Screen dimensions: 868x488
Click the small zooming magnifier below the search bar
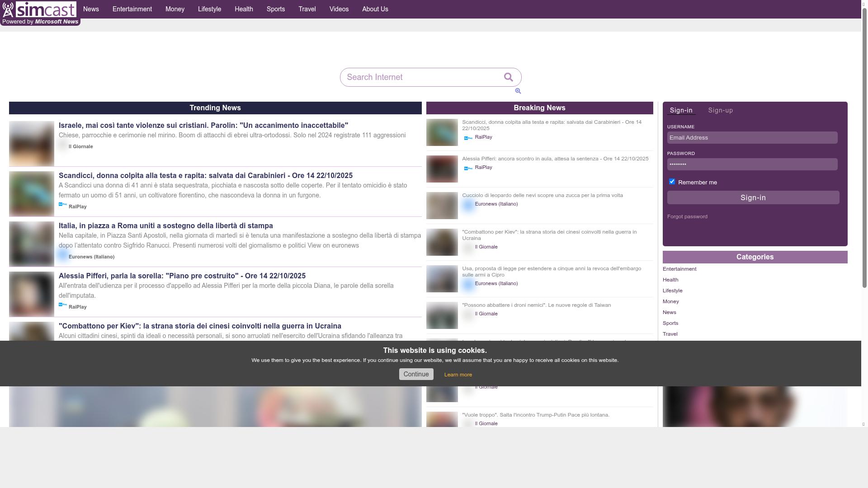click(x=518, y=91)
